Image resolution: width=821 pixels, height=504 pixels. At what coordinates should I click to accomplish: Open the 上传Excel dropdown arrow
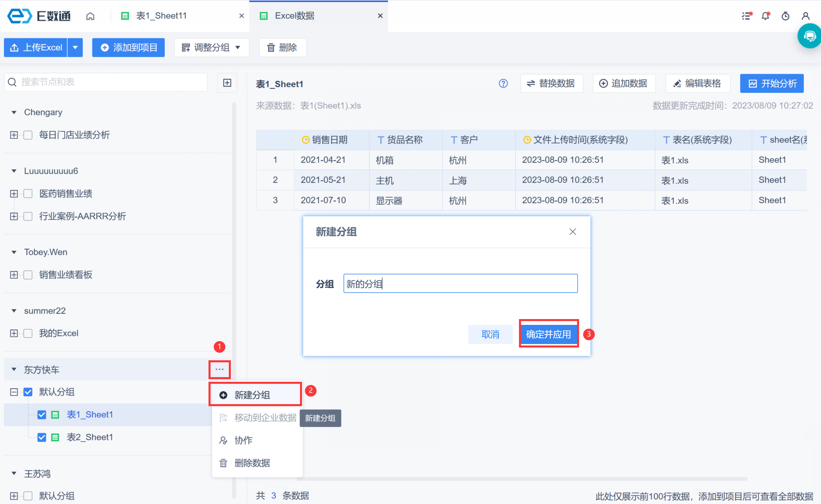tap(75, 48)
